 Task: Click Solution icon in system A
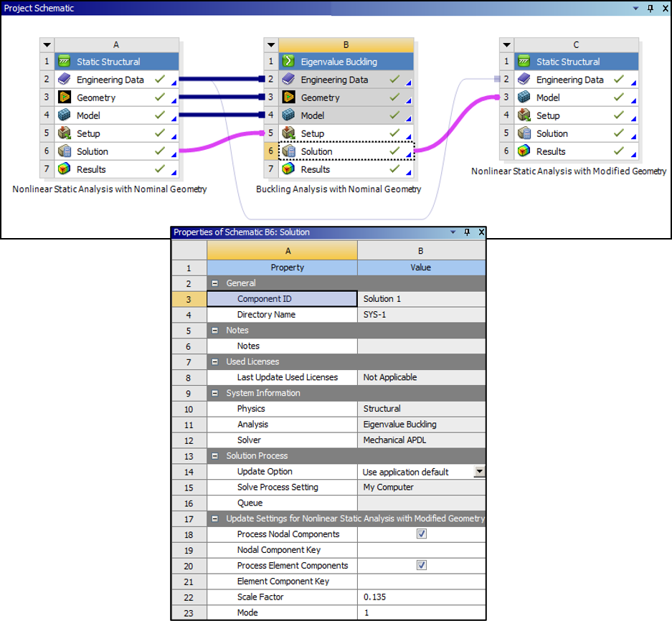click(x=65, y=151)
